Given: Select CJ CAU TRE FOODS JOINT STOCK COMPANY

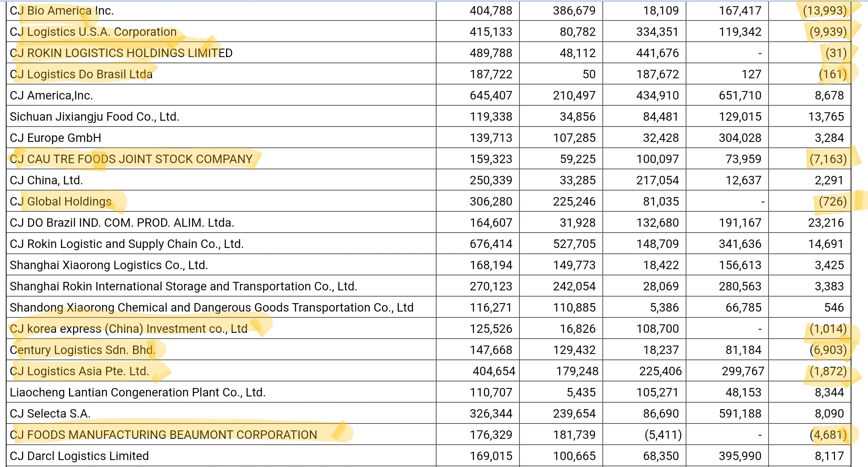Looking at the screenshot, I should [x=131, y=159].
